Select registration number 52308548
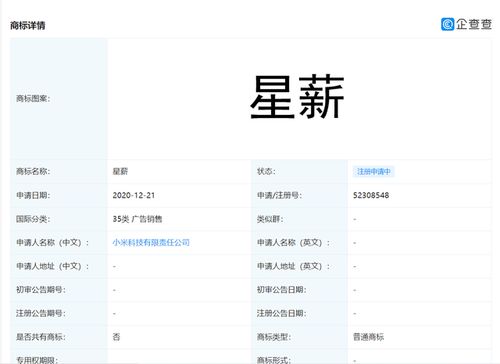The image size is (500, 364). click(371, 195)
